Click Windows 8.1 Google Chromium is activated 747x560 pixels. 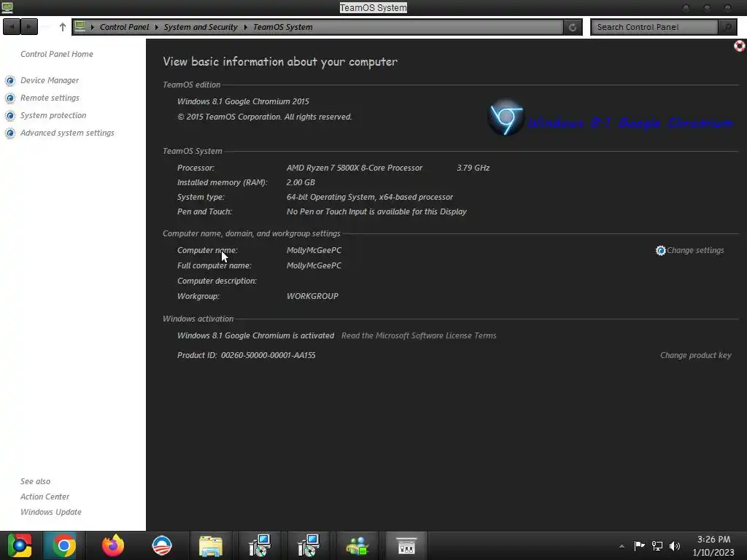(x=256, y=335)
